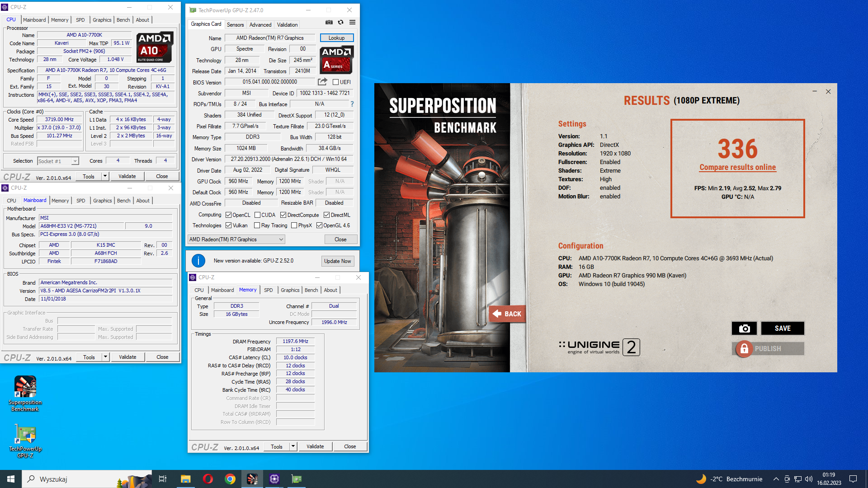Click Close button in GPU-Z main window

coord(341,239)
